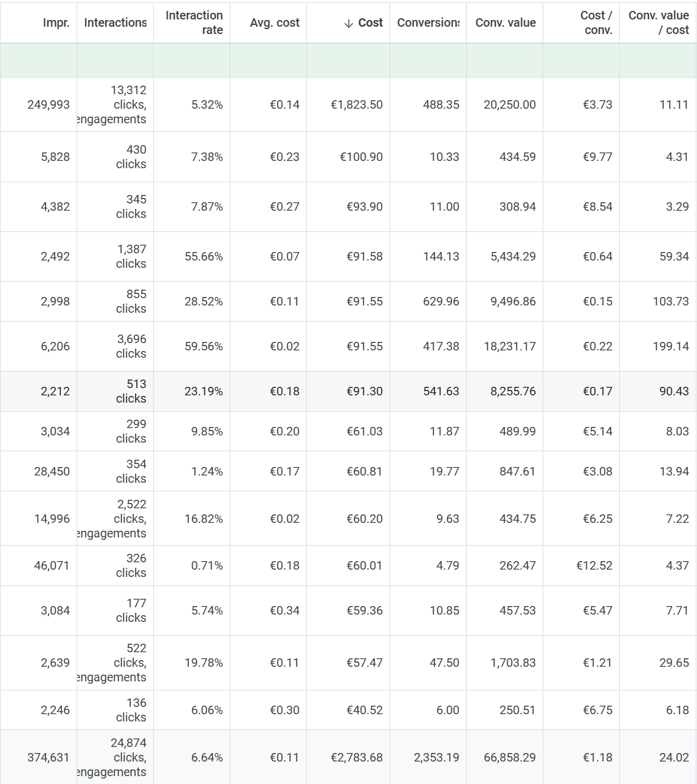Click the Interactions column header
Viewport: 697px width, 784px height.
115,22
